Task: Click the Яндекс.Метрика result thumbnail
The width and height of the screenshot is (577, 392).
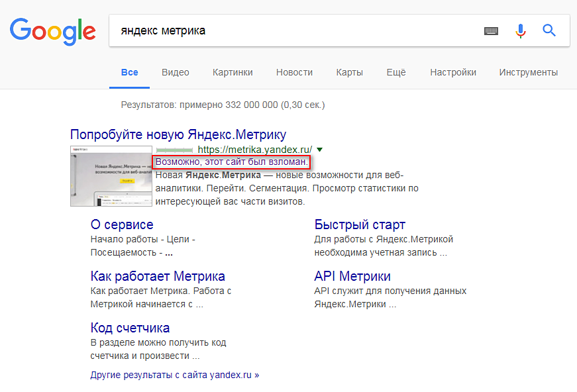Action: (110, 175)
